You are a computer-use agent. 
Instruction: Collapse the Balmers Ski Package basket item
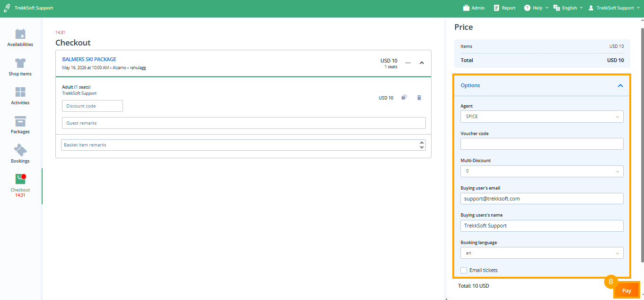coord(422,63)
